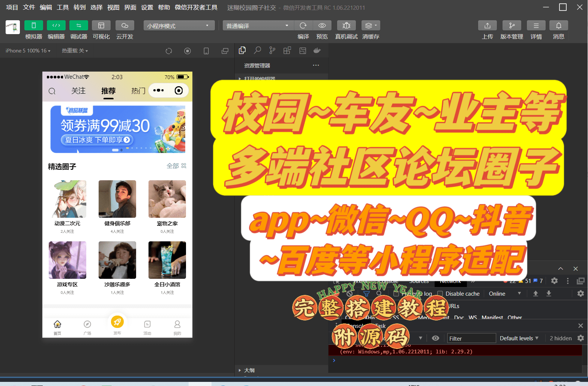This screenshot has height=386, width=588.
Task: Tap the 首页 home tab bar button
Action: 57,328
